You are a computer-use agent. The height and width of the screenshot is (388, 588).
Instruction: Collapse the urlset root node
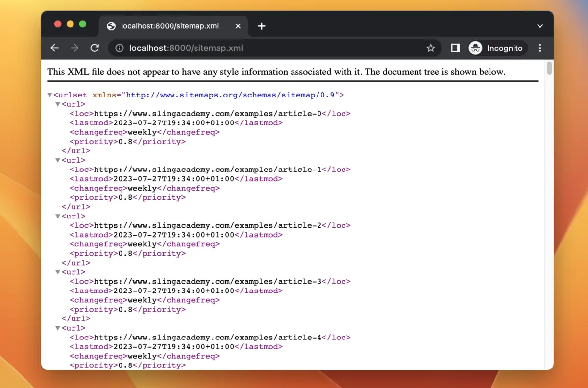click(49, 95)
